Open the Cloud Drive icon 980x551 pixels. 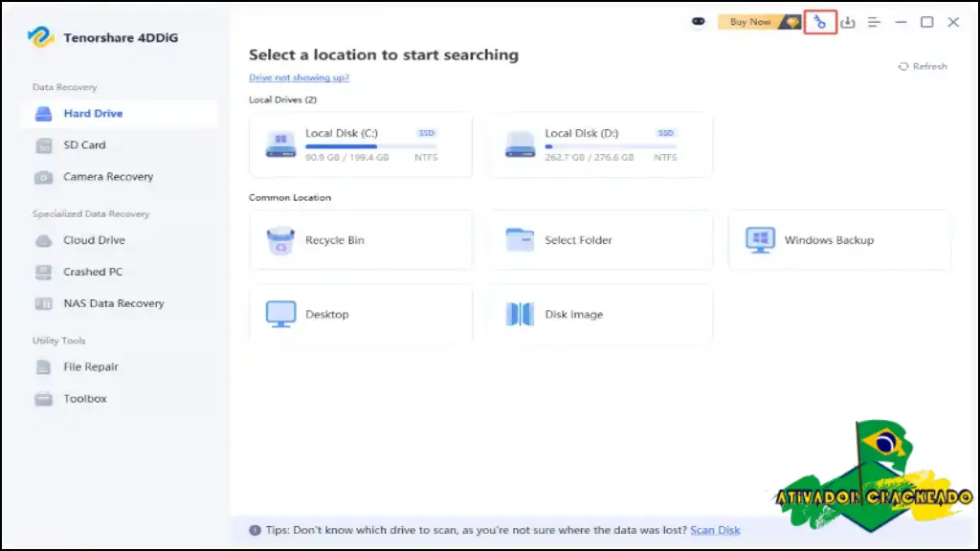tap(43, 240)
